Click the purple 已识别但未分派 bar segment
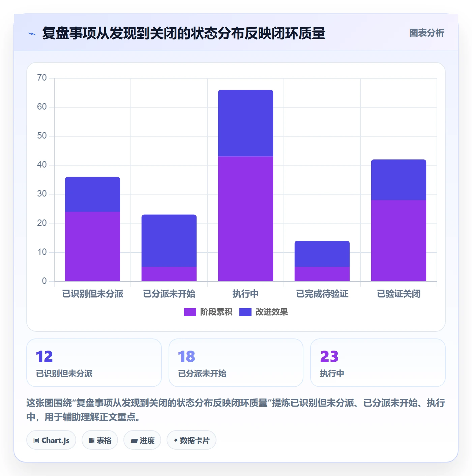The image size is (472, 476). pyautogui.click(x=92, y=246)
